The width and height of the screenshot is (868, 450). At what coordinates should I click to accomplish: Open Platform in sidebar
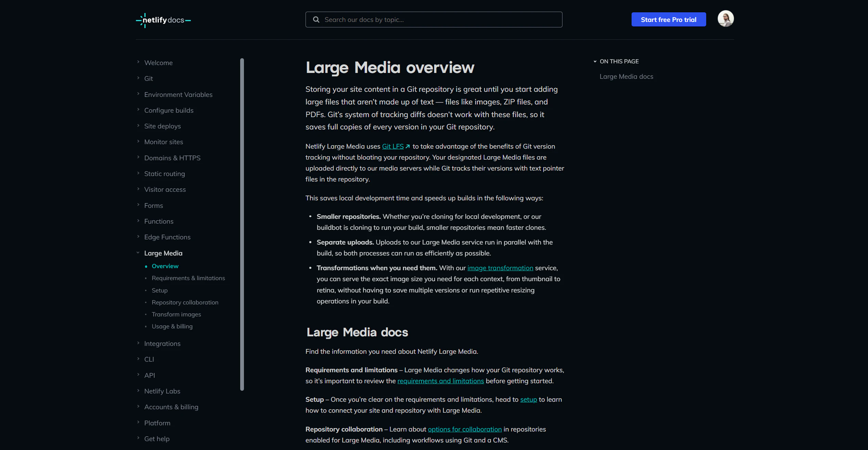pyautogui.click(x=157, y=423)
